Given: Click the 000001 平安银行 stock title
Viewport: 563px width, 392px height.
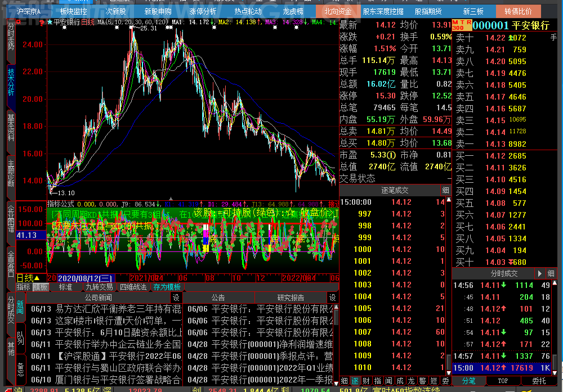Looking at the screenshot, I should pos(511,25).
